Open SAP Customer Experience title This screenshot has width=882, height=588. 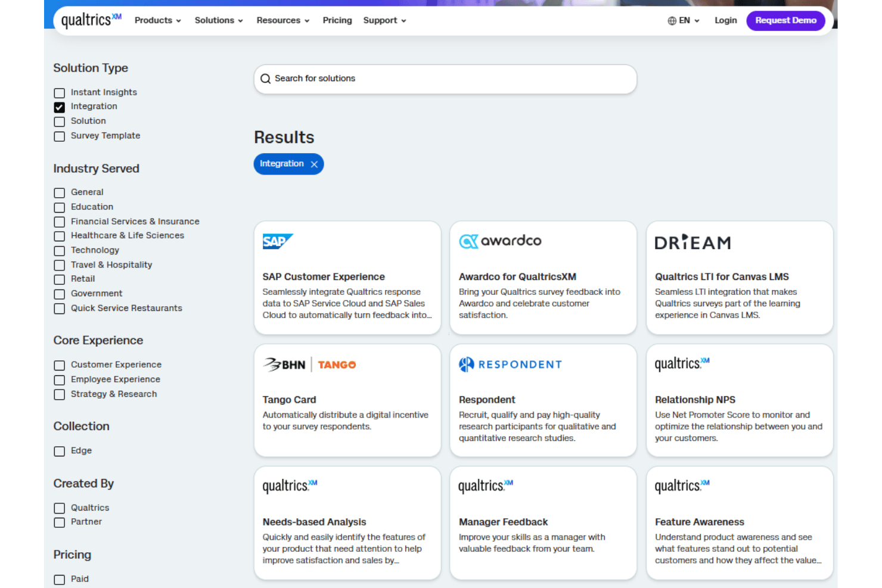pos(324,277)
